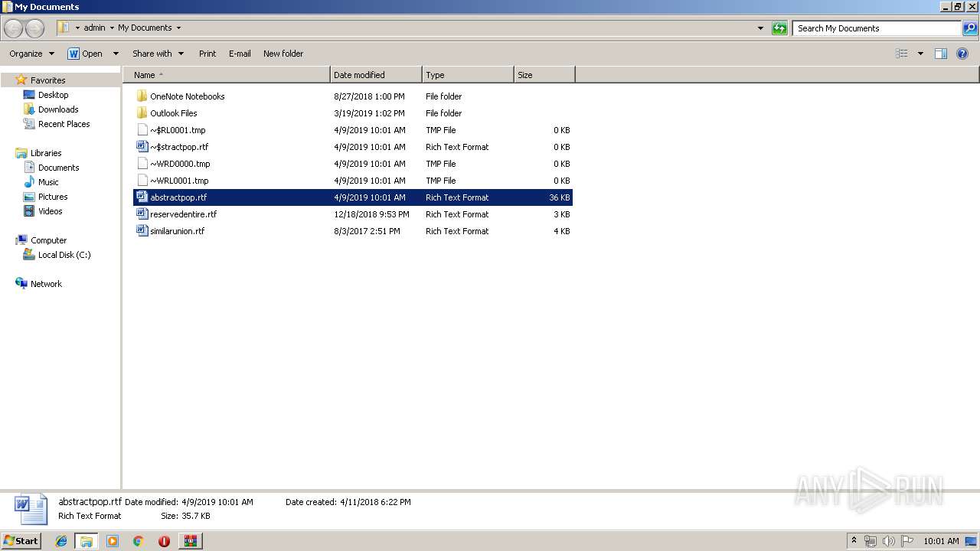Select the ~$RL0001.tmp file icon

coord(142,130)
